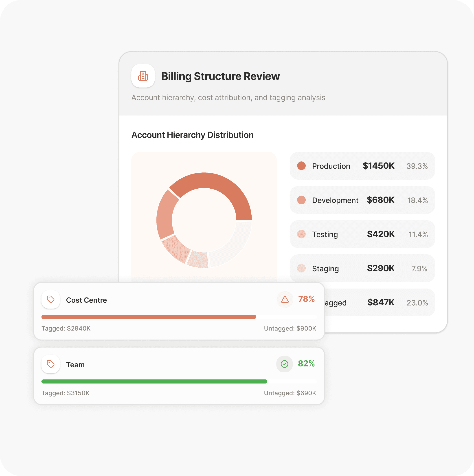474x476 pixels.
Task: Select the Account Hierarchy Distribution heading
Action: (x=192, y=135)
